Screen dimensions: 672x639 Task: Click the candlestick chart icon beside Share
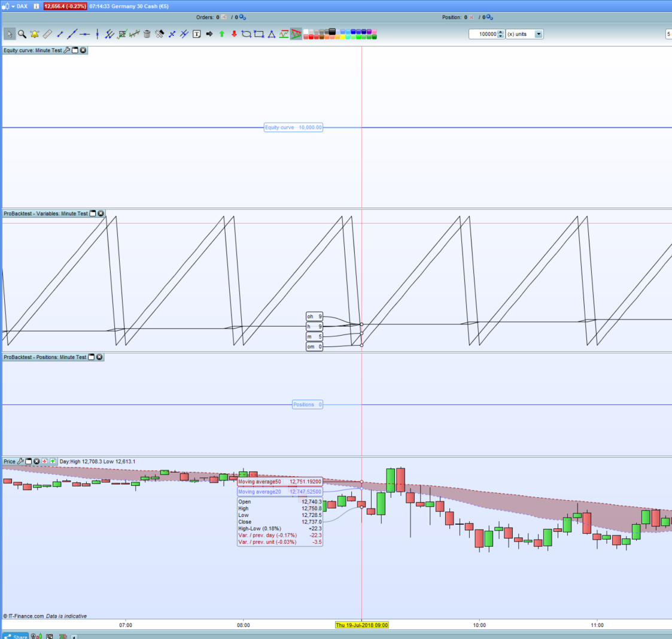pyautogui.click(x=37, y=637)
